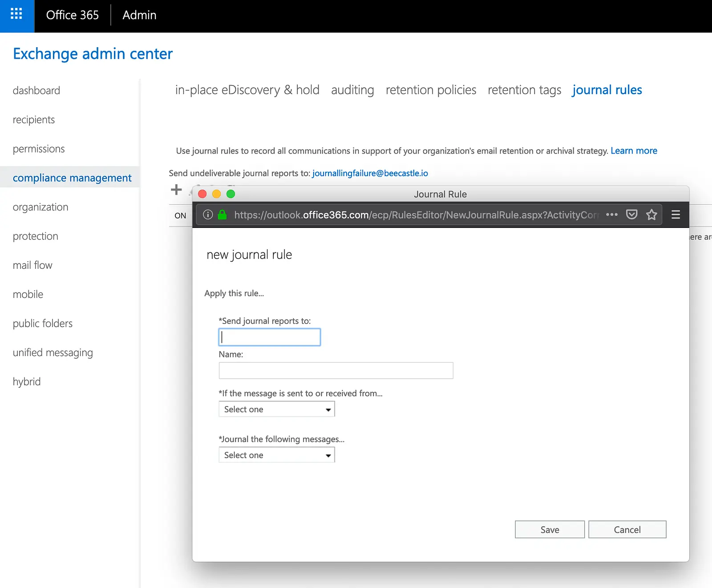Open retention policies tab

pyautogui.click(x=431, y=90)
